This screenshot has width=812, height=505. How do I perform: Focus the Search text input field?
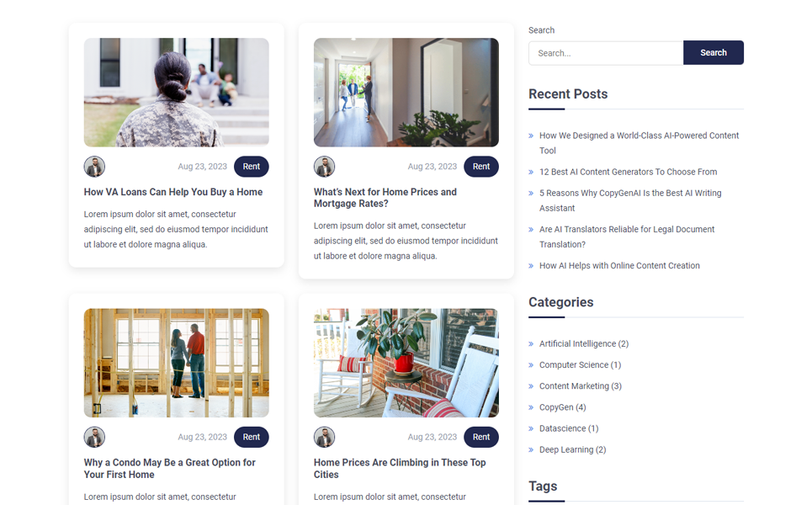tap(605, 53)
